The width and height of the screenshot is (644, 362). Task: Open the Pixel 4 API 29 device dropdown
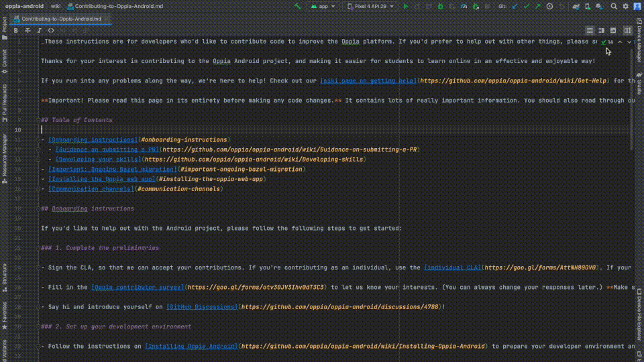(x=370, y=6)
